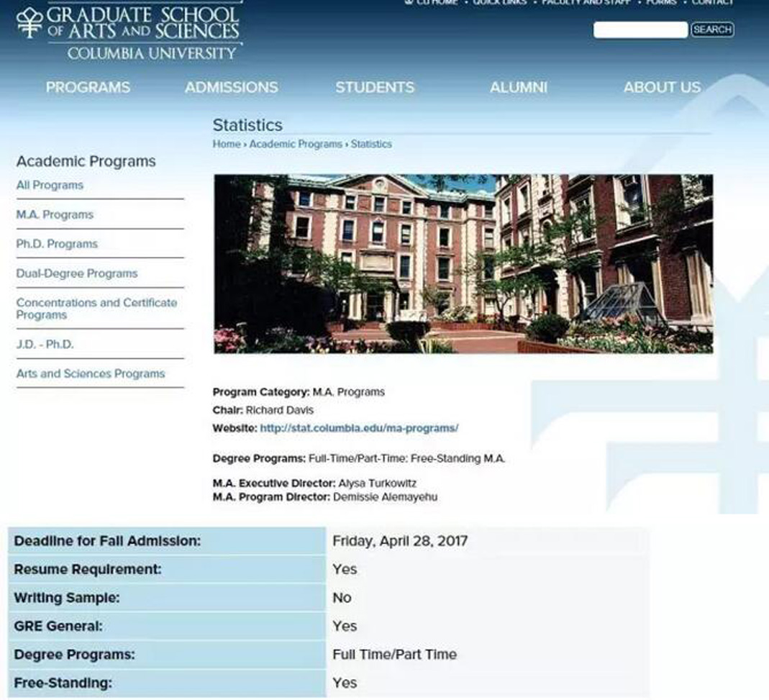The width and height of the screenshot is (769, 700).
Task: Open the ABOUT US navigation menu
Action: [662, 87]
